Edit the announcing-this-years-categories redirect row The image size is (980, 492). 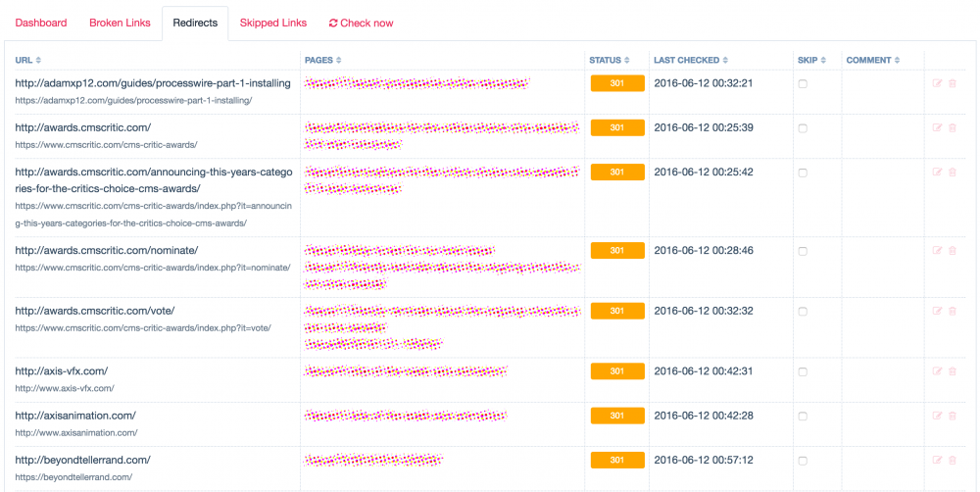(937, 172)
